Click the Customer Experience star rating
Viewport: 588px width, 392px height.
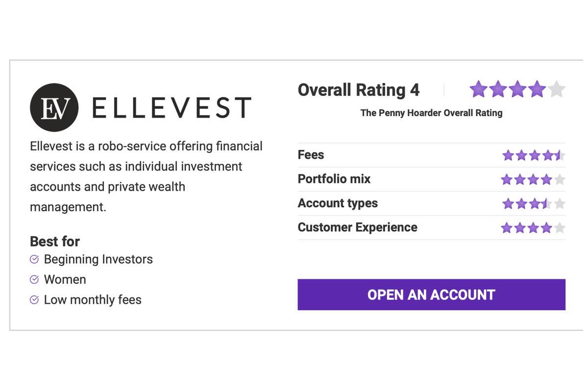pyautogui.click(x=533, y=228)
